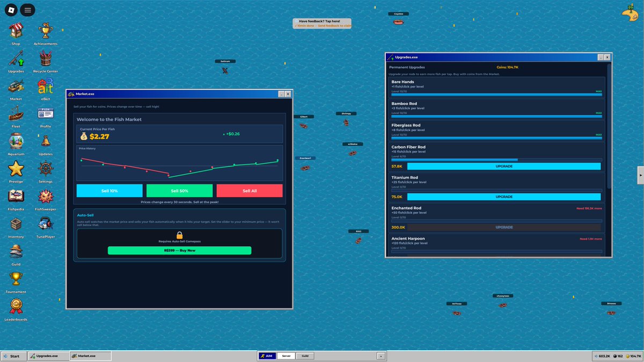Screen dimensions: 644x362
Task: Open the Tournament trophy icon
Action: (16, 279)
